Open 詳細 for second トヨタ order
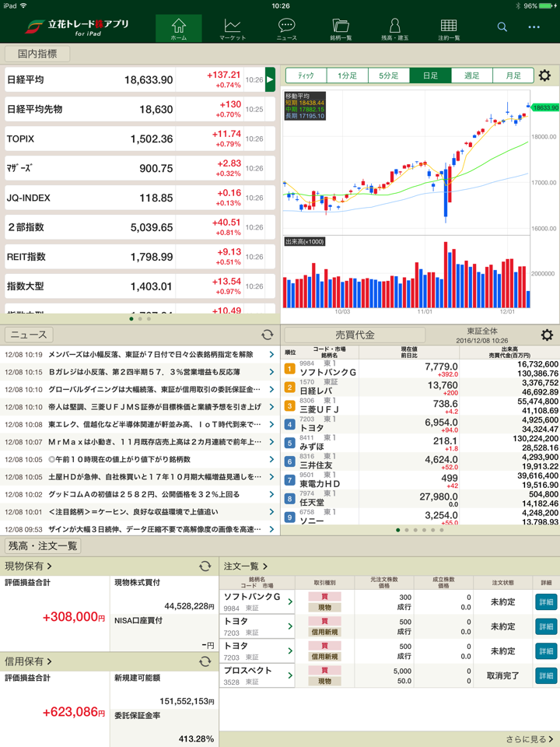This screenshot has width=560, height=747. pos(546,651)
